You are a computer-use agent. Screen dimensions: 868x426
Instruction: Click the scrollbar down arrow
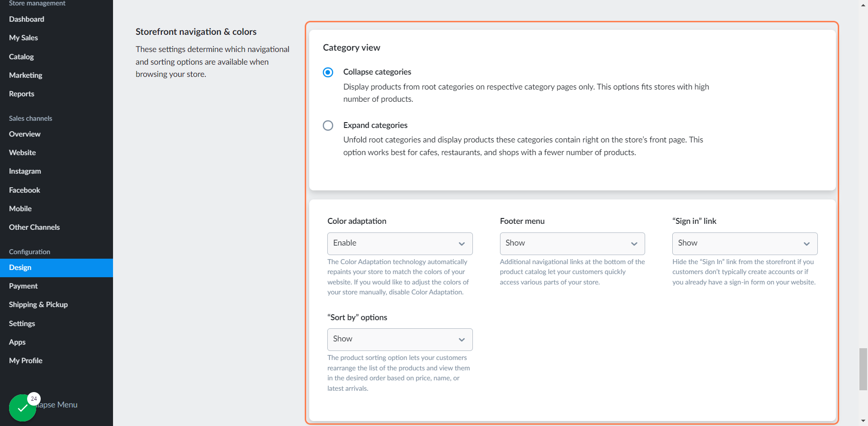(863, 421)
